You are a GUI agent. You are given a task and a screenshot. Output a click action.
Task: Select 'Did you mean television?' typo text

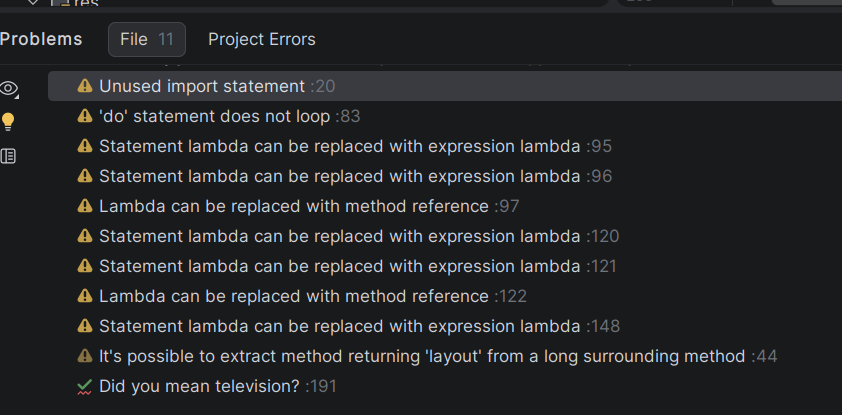coord(199,387)
